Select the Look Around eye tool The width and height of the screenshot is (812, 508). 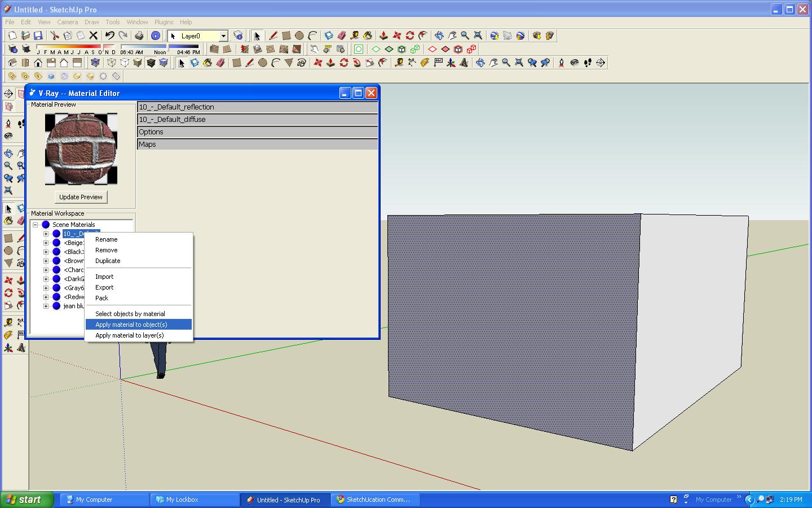[x=575, y=63]
